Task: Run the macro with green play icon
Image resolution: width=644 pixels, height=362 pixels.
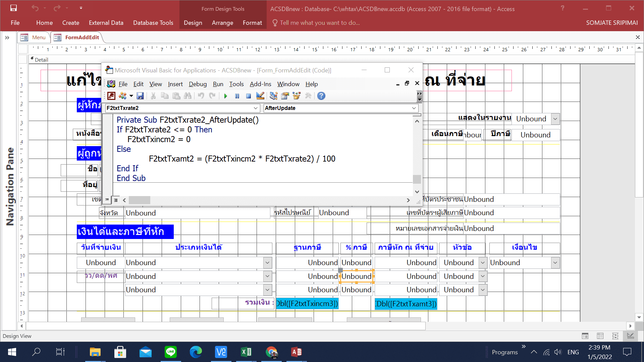Action: (x=225, y=96)
